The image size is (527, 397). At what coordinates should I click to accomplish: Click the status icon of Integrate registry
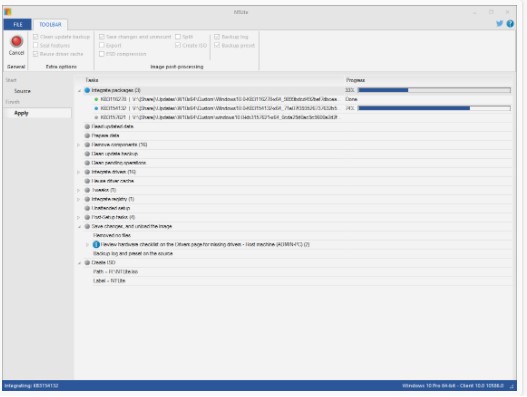coord(87,199)
